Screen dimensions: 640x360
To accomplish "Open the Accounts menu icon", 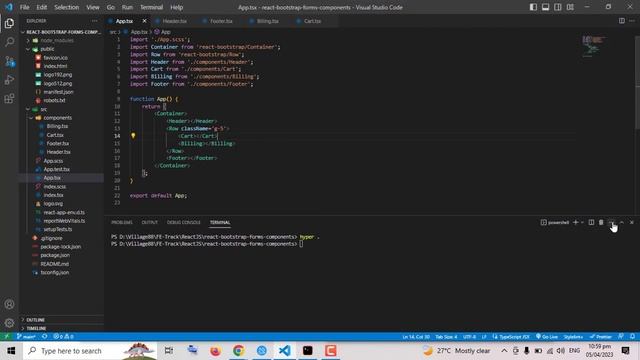I will pos(9,304).
